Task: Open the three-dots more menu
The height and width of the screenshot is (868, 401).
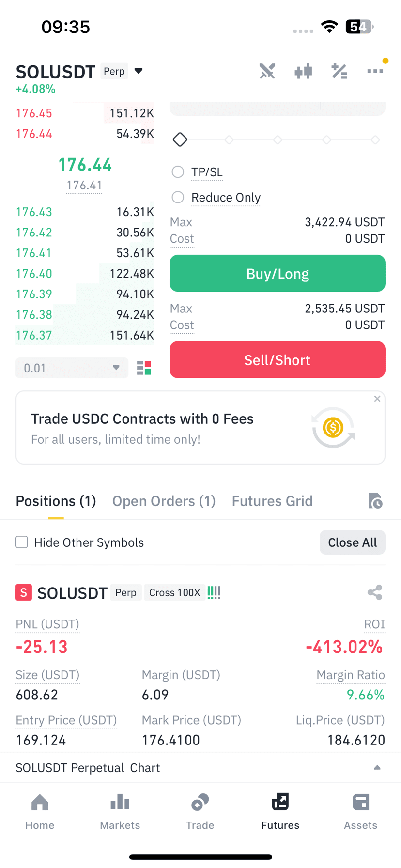Action: click(x=375, y=71)
